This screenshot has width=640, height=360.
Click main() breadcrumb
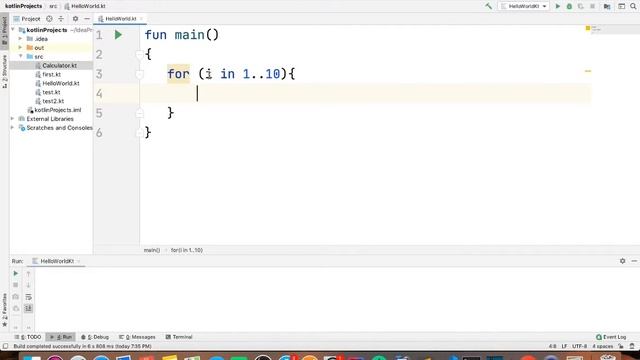tap(152, 250)
